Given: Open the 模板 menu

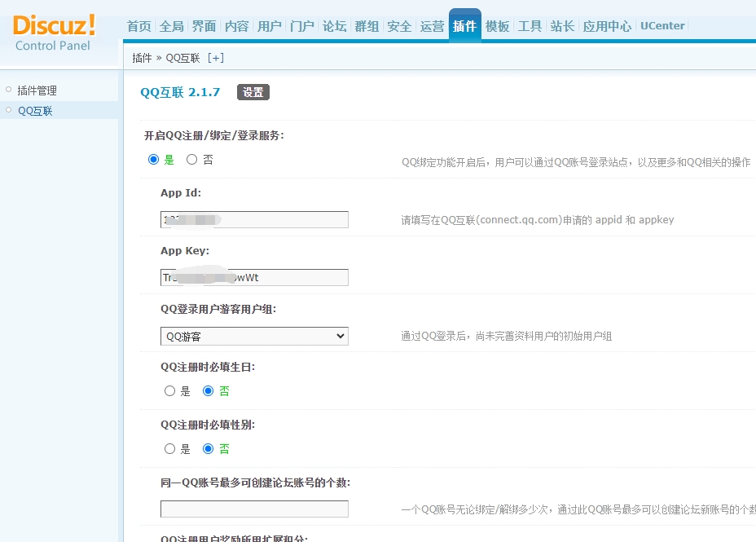Looking at the screenshot, I should click(497, 26).
